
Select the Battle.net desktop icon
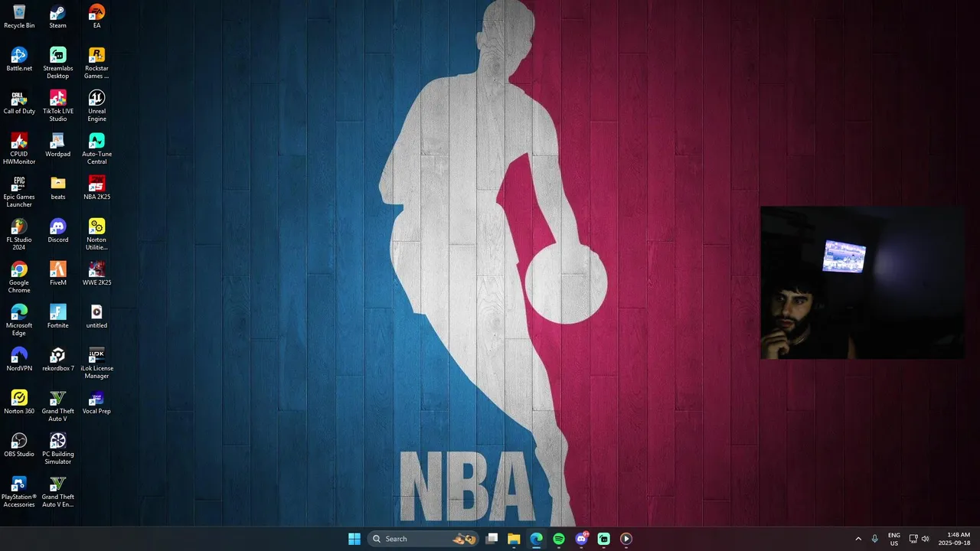[x=19, y=60]
